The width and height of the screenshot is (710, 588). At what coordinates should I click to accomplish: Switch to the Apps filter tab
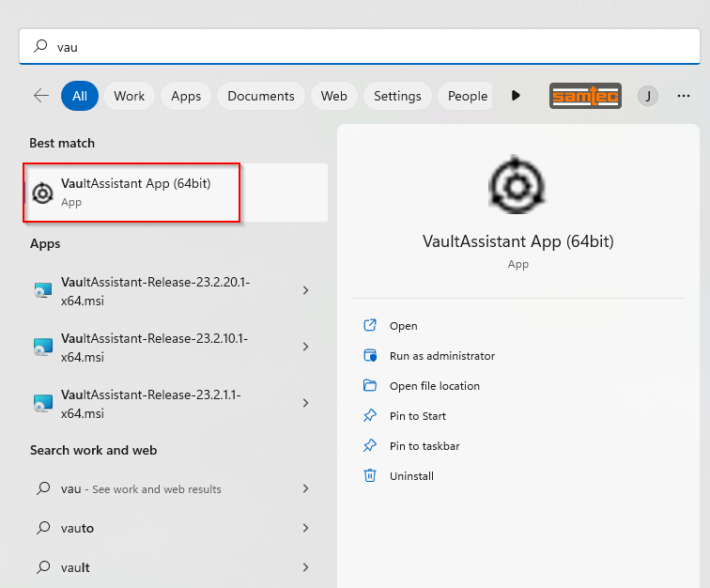186,96
